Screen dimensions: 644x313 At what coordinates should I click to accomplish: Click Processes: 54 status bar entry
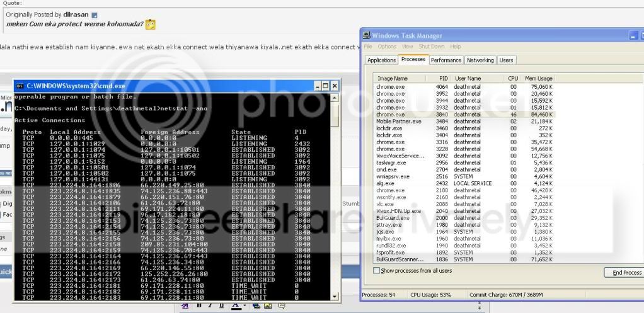tap(379, 295)
